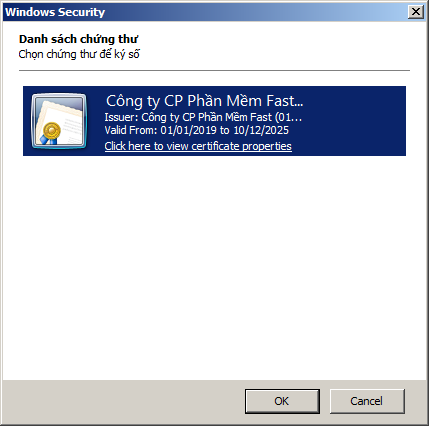Click the Danh sách chứng thư heading
Screen dimensions: 429x426
coord(78,39)
